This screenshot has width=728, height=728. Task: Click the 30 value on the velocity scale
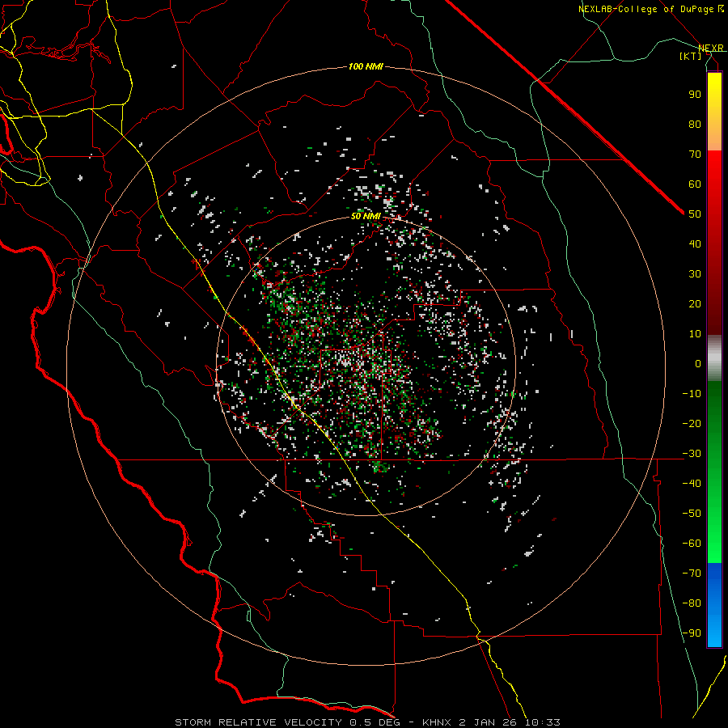695,274
